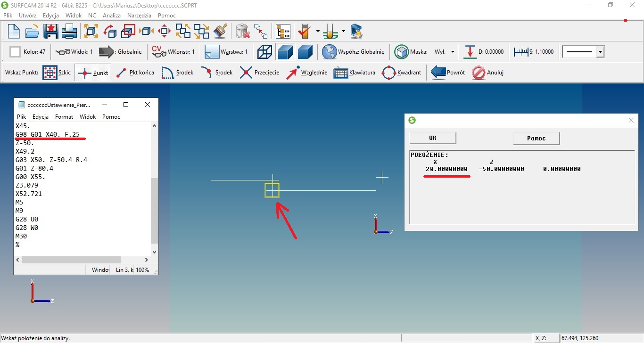644x343 pixels.
Task: Open the Operations Manager tree icon
Action: pos(283,32)
